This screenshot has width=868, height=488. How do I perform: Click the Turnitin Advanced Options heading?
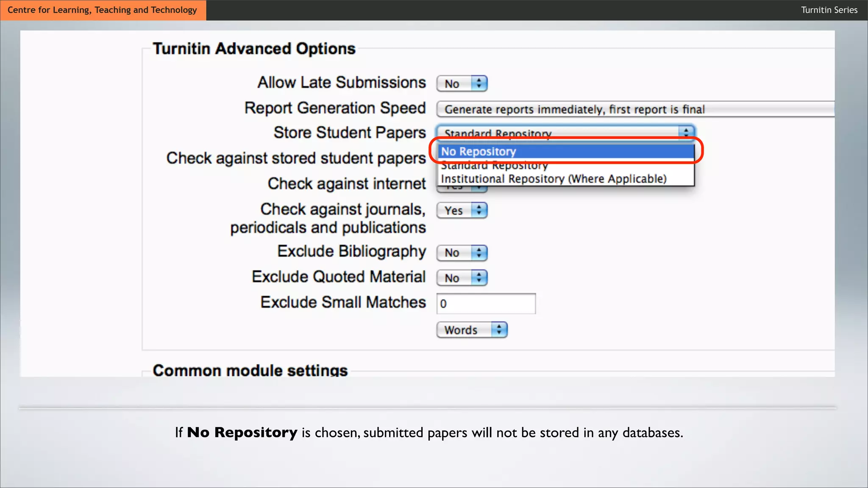coord(254,49)
